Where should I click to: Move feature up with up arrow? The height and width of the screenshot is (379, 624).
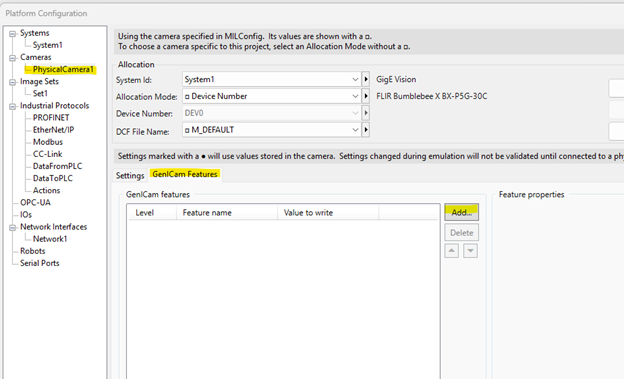point(451,251)
